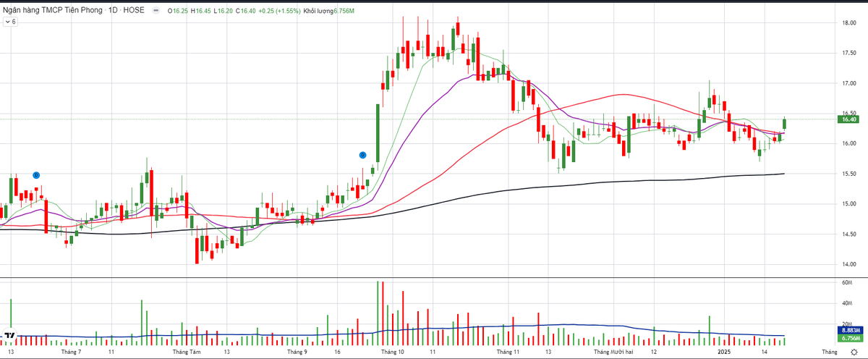Click Tháng 11 on the time axis

tap(509, 351)
